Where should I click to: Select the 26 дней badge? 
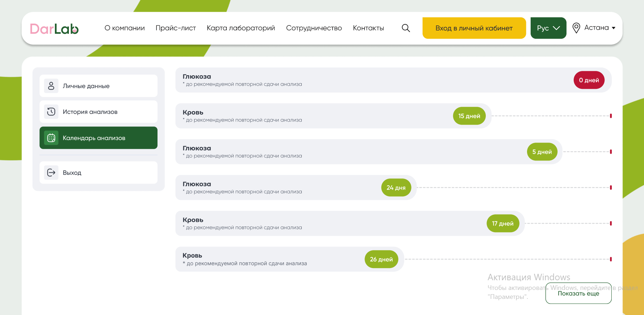(x=381, y=259)
